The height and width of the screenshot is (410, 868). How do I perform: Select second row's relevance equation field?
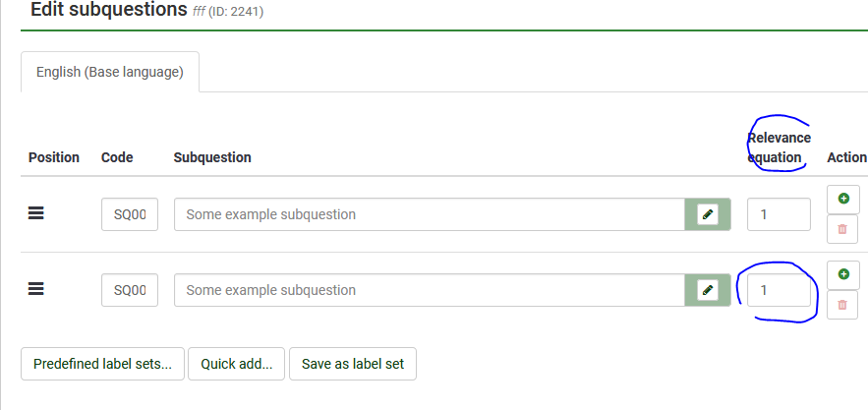pyautogui.click(x=779, y=290)
